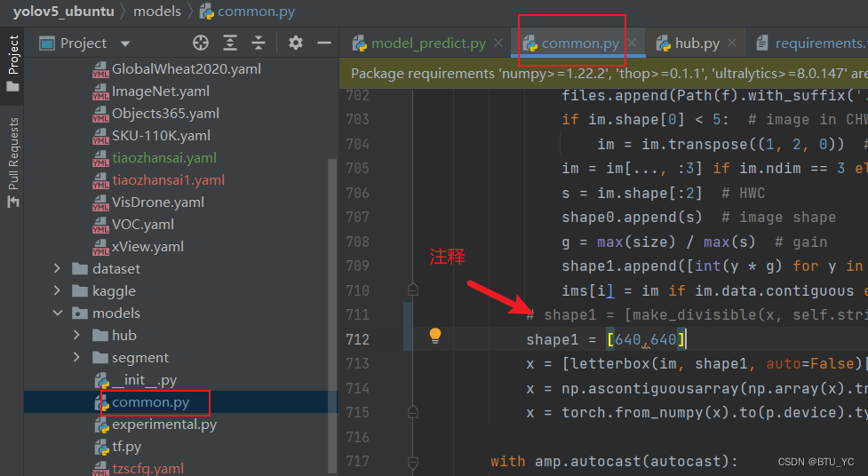Select common.py in project tree
Image resolution: width=868 pixels, height=476 pixels.
[150, 401]
